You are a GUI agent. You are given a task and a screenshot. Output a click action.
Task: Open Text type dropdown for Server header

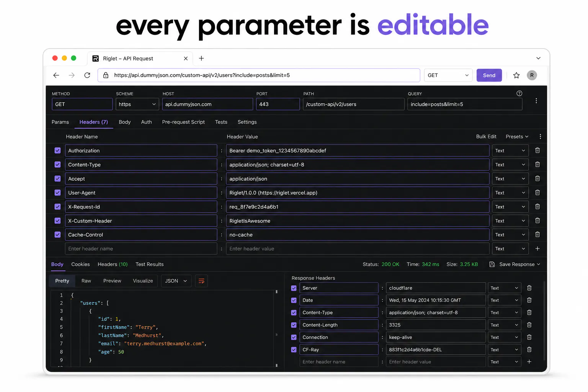(x=504, y=288)
